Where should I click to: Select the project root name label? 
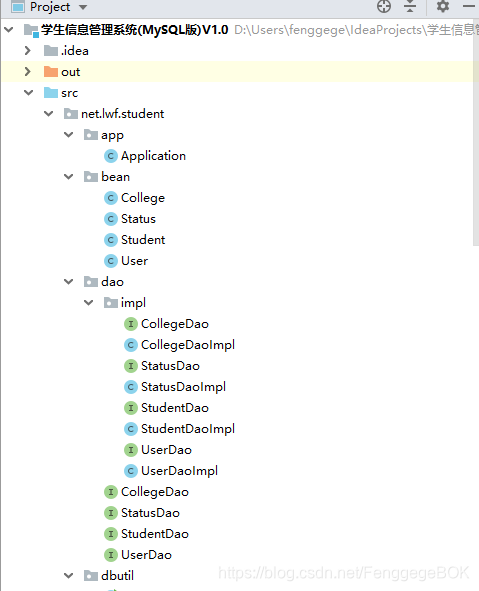[x=135, y=30]
